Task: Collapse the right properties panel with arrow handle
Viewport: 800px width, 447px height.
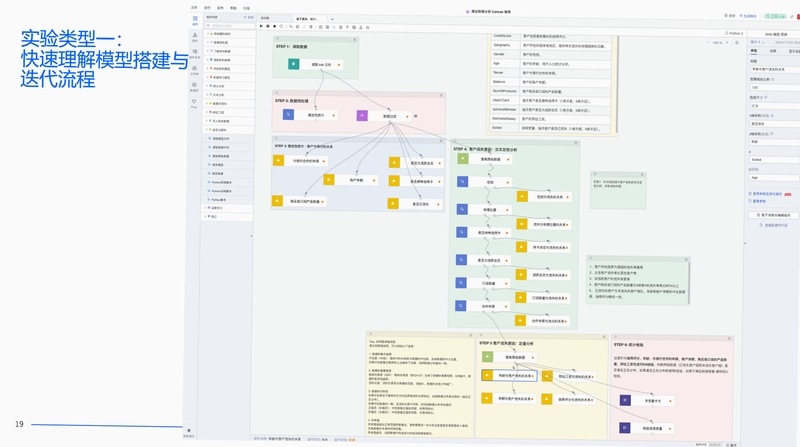Action: click(745, 243)
